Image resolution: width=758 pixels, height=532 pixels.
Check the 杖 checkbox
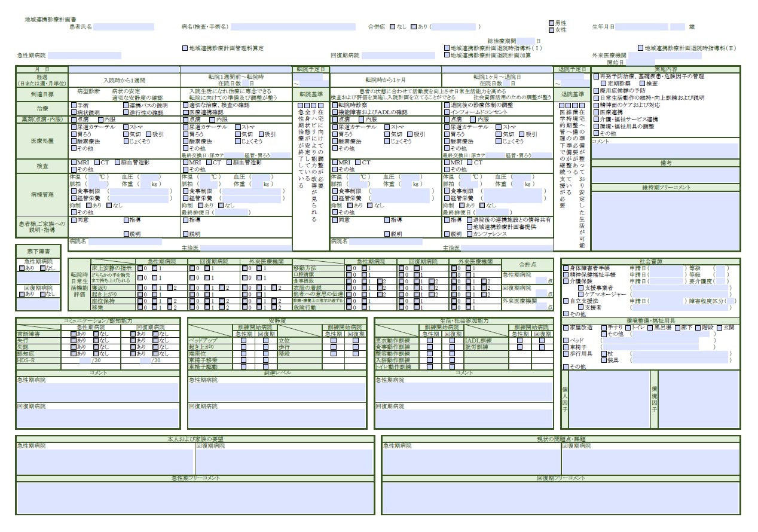(604, 354)
